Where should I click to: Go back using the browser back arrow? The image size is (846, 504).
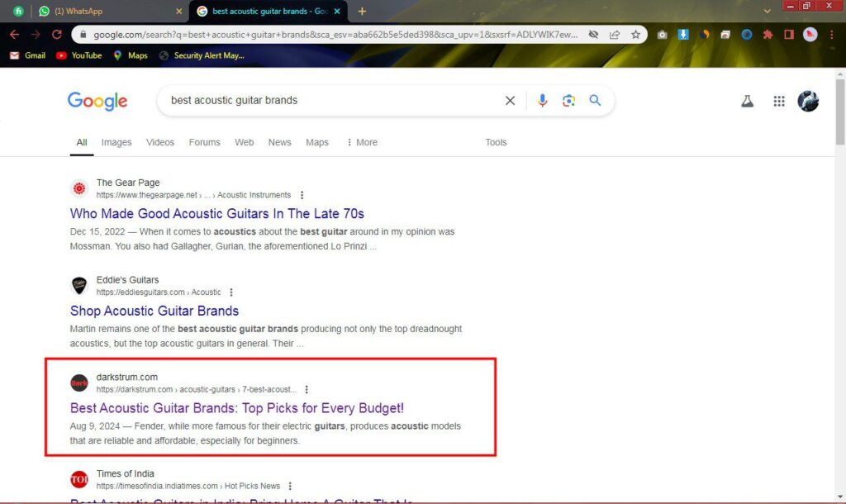pos(15,35)
